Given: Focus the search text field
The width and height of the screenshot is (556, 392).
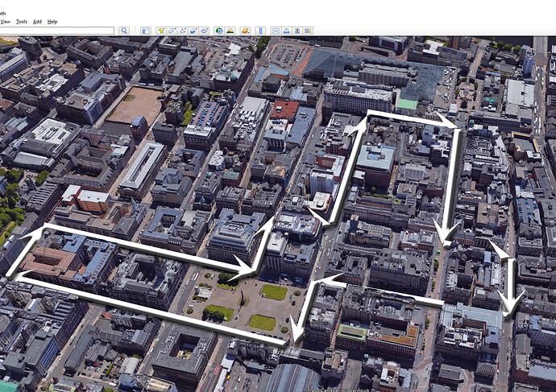Looking at the screenshot, I should pyautogui.click(x=56, y=31).
